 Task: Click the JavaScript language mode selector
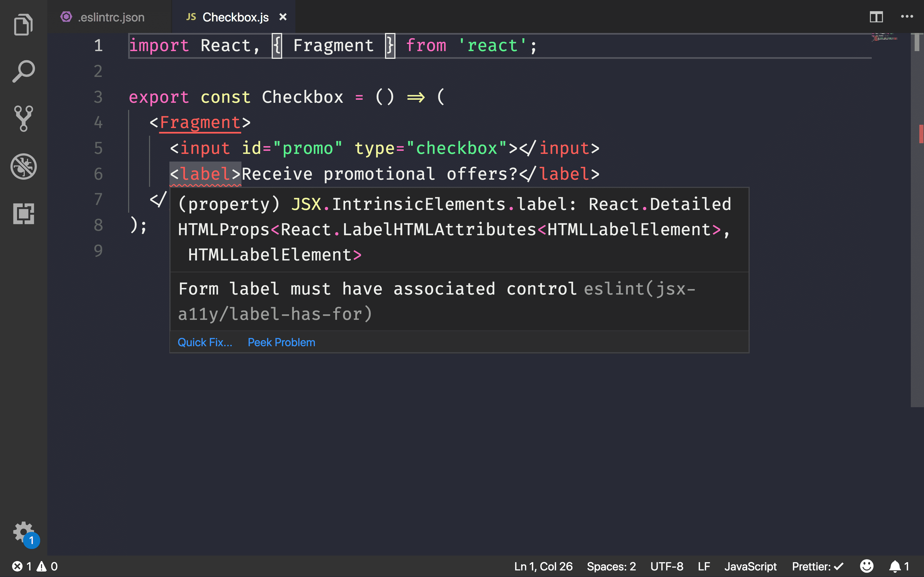[x=750, y=566]
